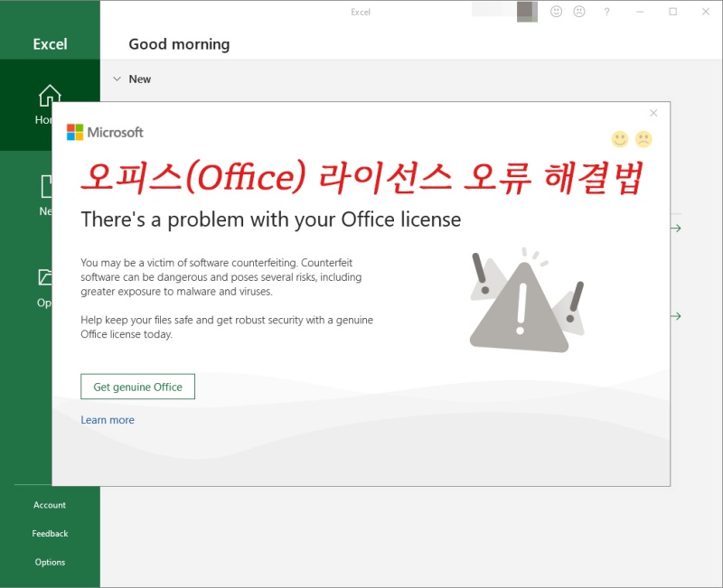Collapse the New section chevron
This screenshot has width=723, height=588.
tap(117, 79)
